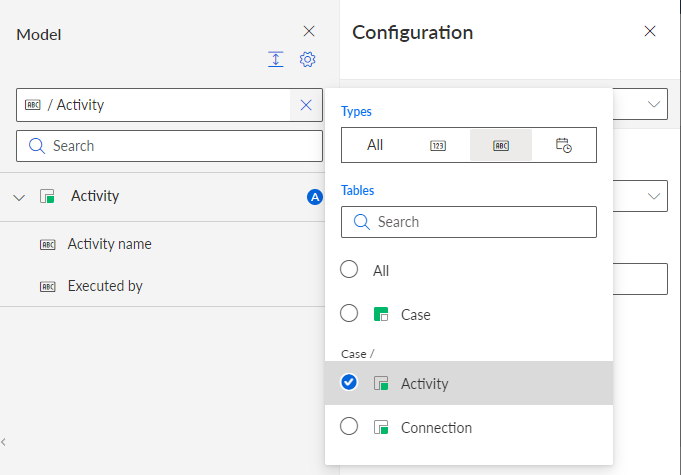Image resolution: width=681 pixels, height=475 pixels.
Task: Click the 'Configuration' panel title
Action: tap(413, 33)
